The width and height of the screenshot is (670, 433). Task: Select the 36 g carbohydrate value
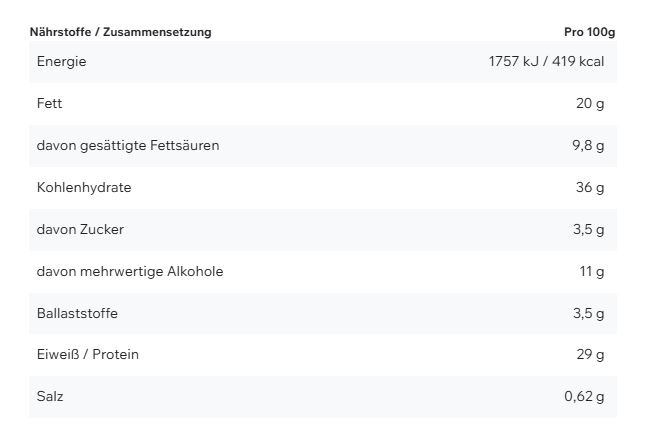pyautogui.click(x=590, y=187)
